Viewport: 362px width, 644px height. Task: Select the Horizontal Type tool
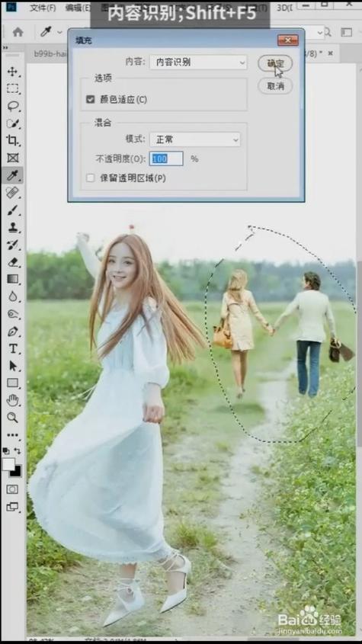click(13, 349)
